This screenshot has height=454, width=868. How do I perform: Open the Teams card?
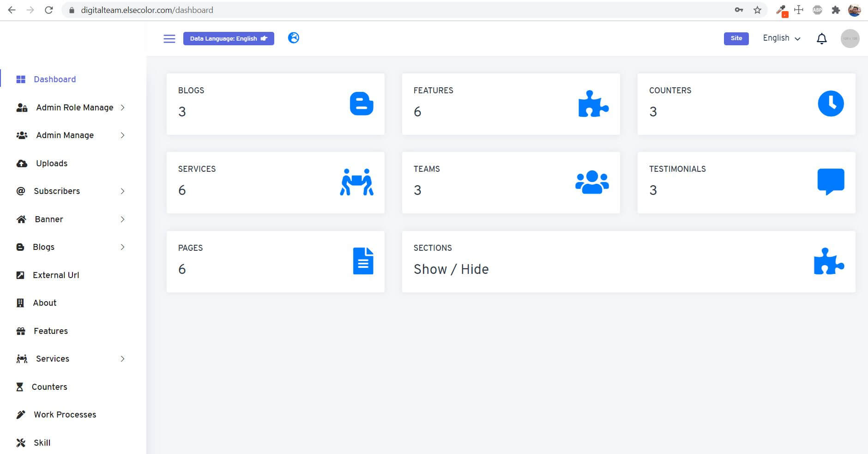[511, 182]
